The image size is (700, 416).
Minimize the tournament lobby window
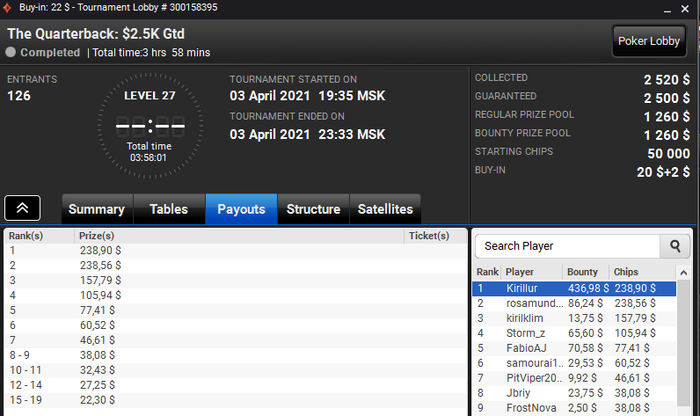(667, 9)
